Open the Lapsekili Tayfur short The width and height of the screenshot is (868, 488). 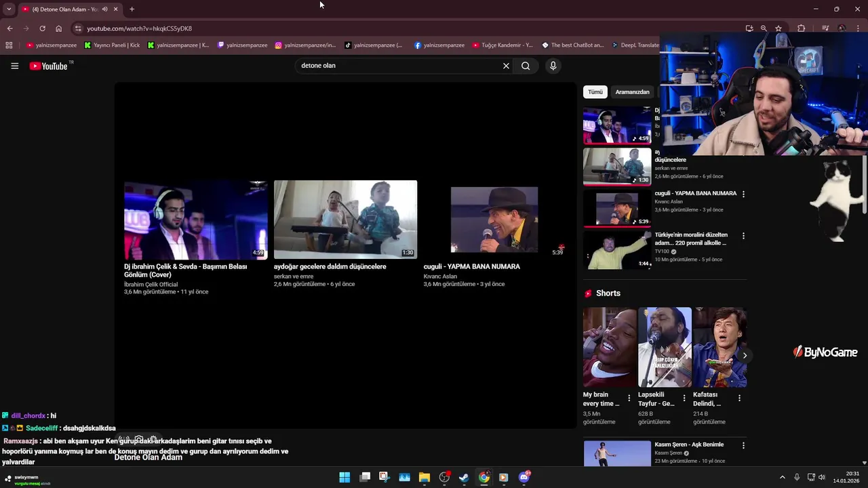pos(665,347)
